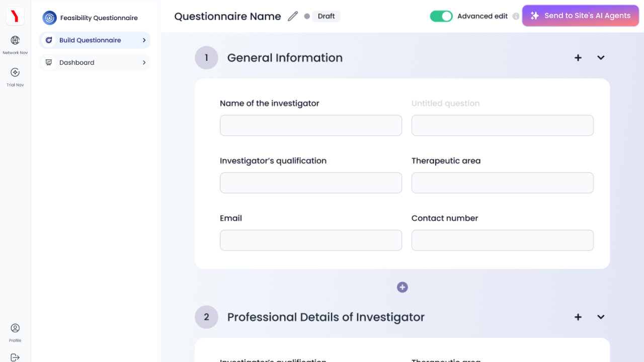The height and width of the screenshot is (362, 644).
Task: Open the Profile icon
Action: [x=15, y=328]
